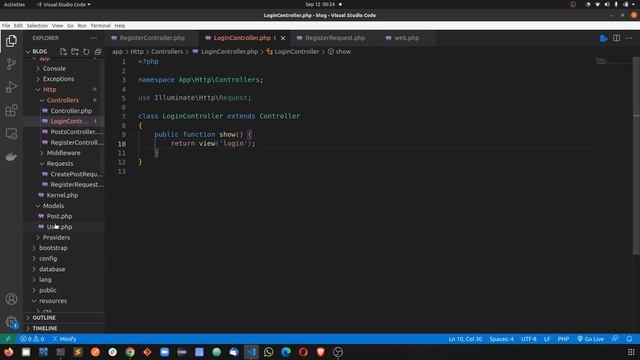
Task: Open Post.php in Explorer
Action: click(59, 216)
